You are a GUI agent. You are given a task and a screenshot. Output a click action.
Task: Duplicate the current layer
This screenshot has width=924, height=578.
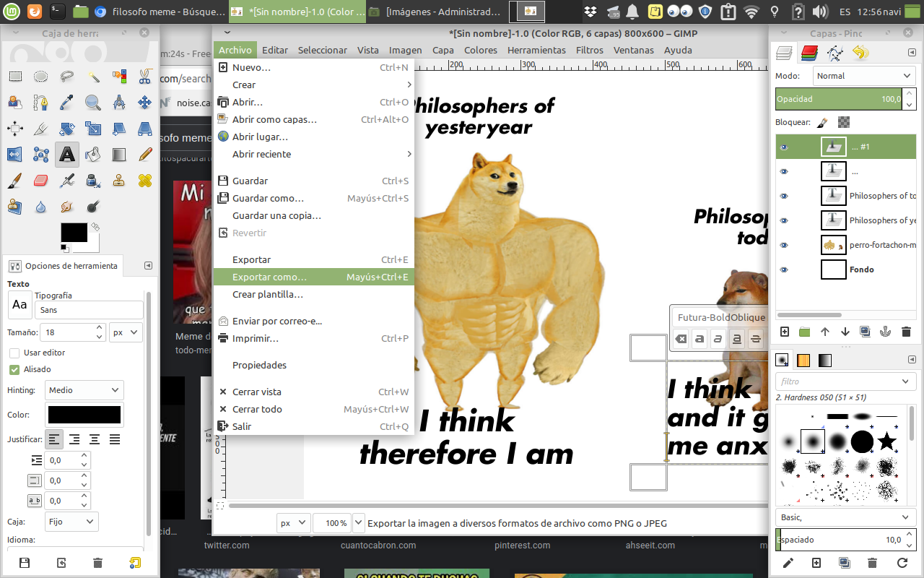[x=866, y=332]
